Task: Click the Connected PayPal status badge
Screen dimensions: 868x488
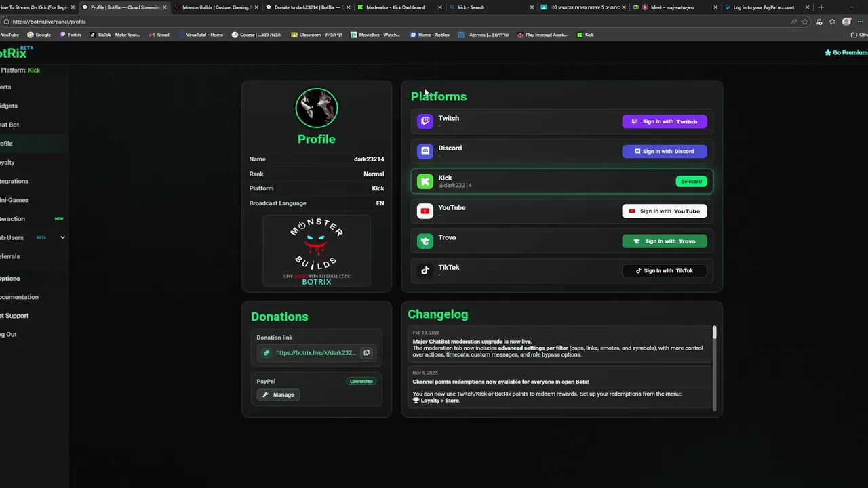Action: 361,381
